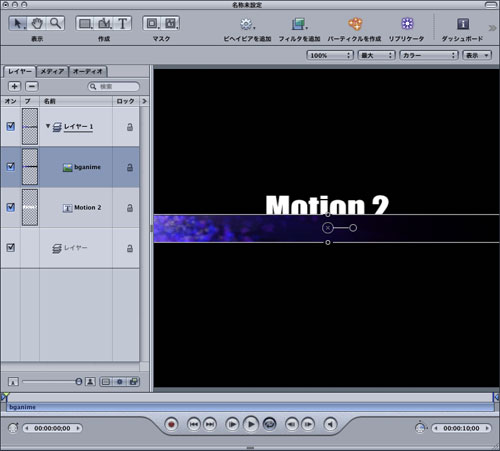Click small row size icon
Image resolution: width=500 pixels, height=451 pixels.
pos(13,382)
